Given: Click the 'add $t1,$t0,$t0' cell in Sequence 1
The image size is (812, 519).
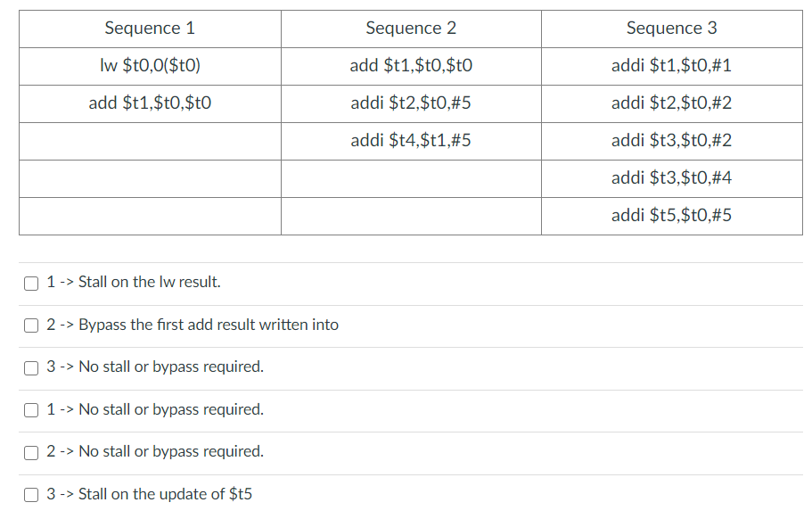Looking at the screenshot, I should click(150, 103).
